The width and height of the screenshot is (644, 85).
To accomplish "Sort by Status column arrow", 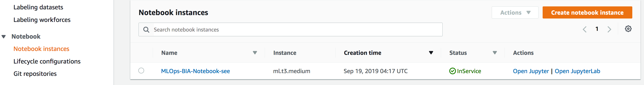I will point(494,53).
